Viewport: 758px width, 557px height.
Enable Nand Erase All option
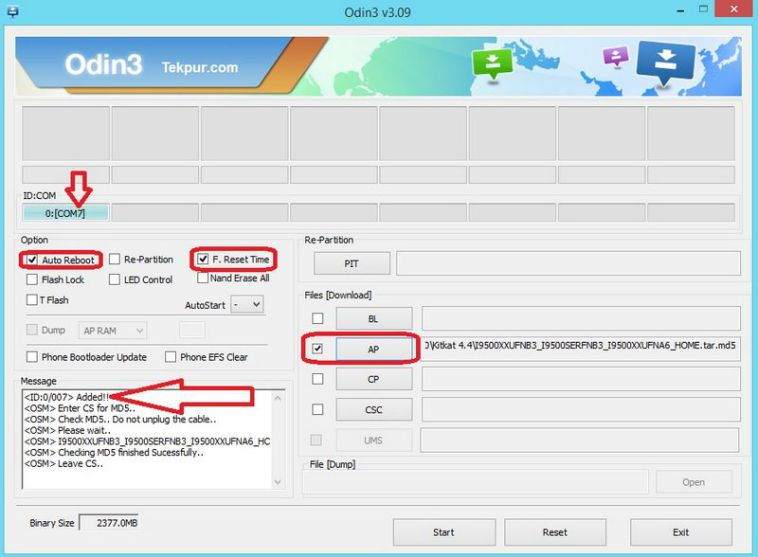point(203,278)
